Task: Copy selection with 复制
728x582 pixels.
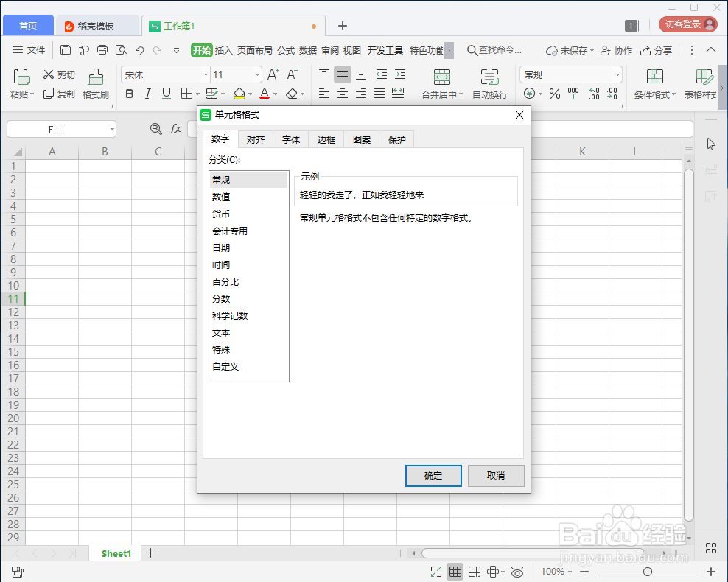Action: click(x=59, y=94)
